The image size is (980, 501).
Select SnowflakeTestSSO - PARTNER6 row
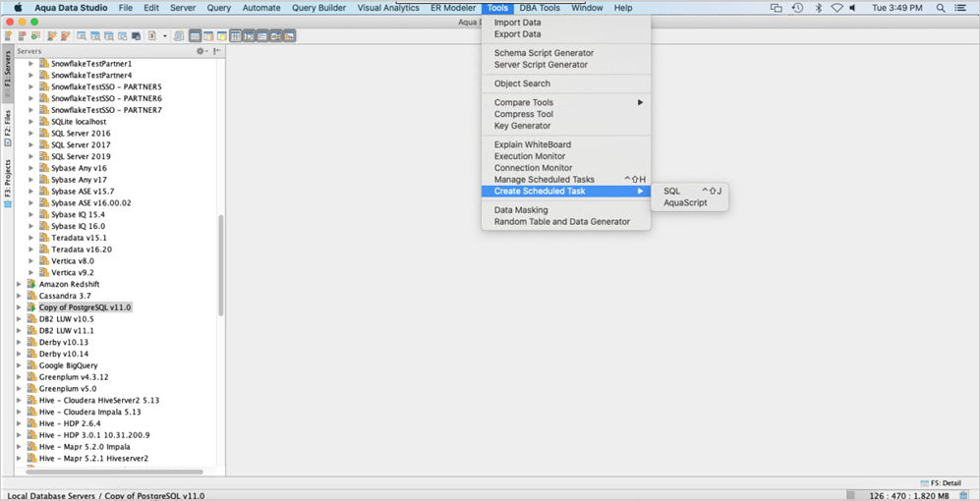[x=106, y=98]
